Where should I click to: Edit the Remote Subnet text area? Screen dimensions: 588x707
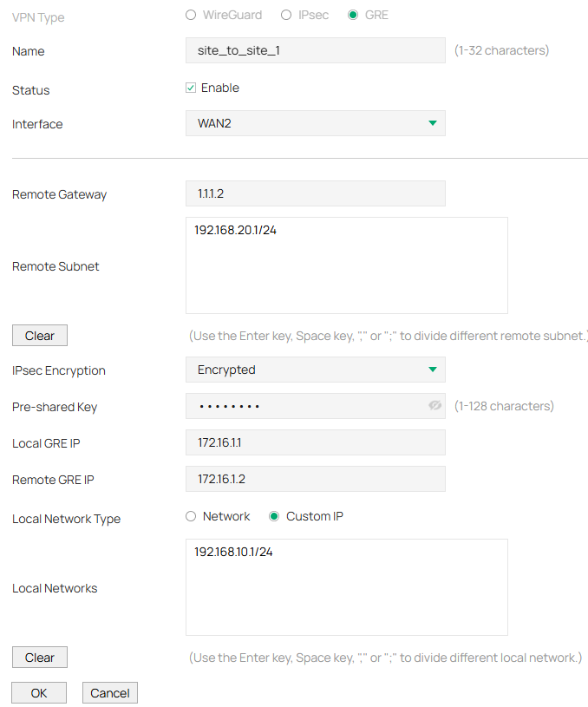coord(346,265)
